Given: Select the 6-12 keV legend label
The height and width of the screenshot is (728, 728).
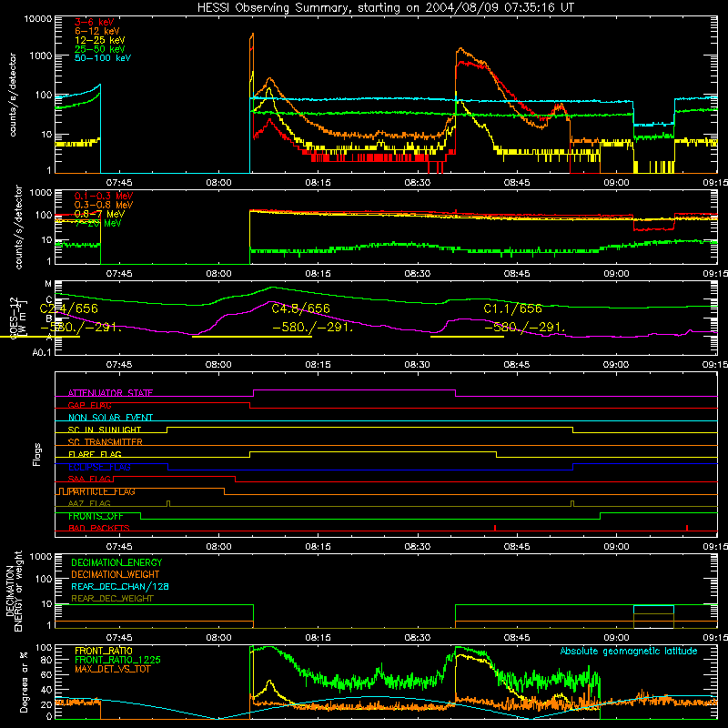Looking at the screenshot, I should 97,31.
